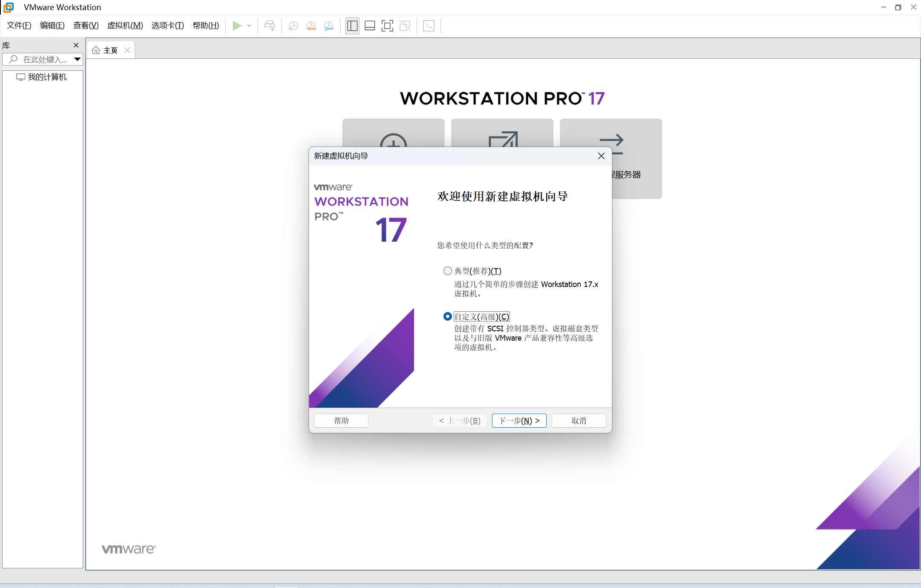Open the dropdown next to the power button

[249, 26]
